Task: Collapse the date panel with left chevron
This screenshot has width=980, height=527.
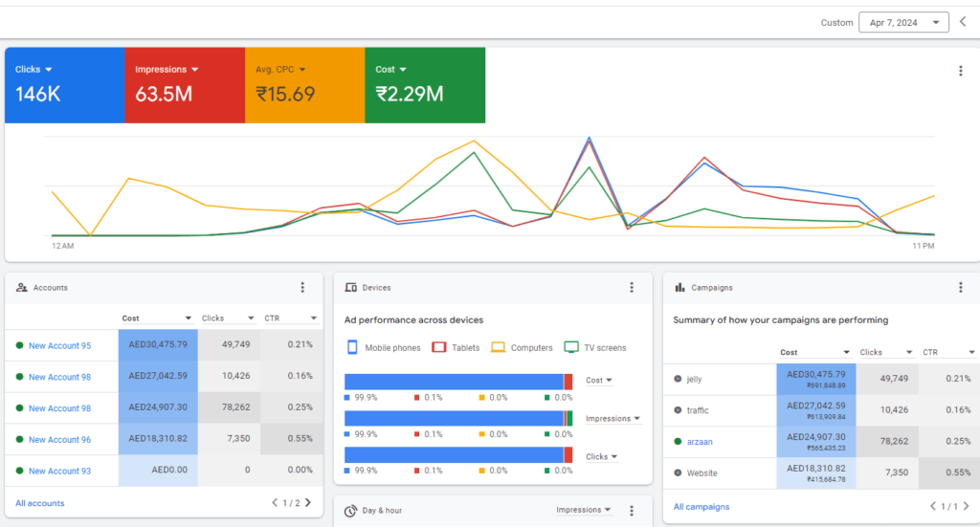Action: [x=963, y=22]
